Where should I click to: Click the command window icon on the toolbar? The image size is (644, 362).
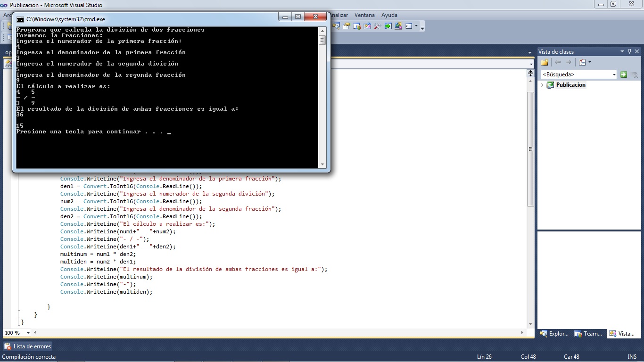pyautogui.click(x=409, y=26)
